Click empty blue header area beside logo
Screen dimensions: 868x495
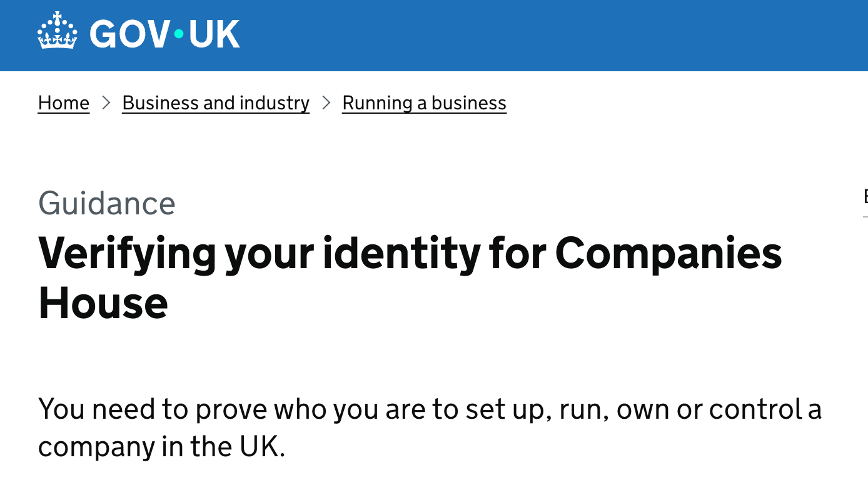pyautogui.click(x=532, y=35)
